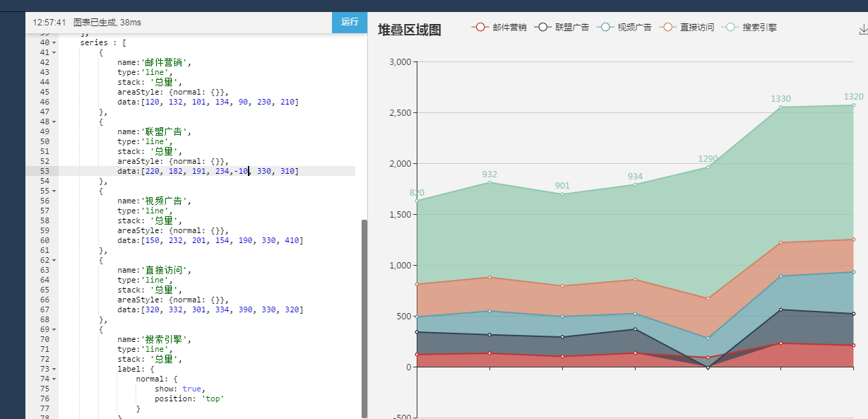
Task: Click the 901 data label on chart
Action: (x=562, y=186)
